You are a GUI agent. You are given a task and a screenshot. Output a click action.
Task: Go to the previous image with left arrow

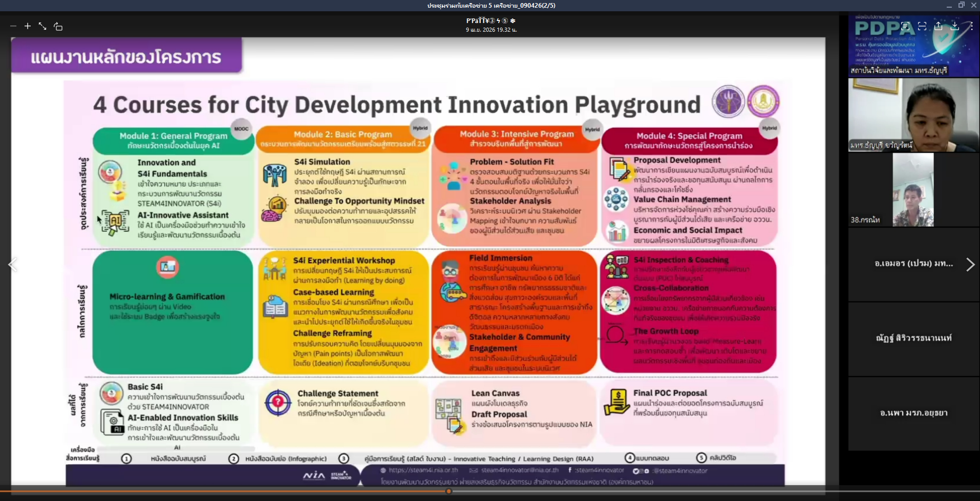point(13,265)
